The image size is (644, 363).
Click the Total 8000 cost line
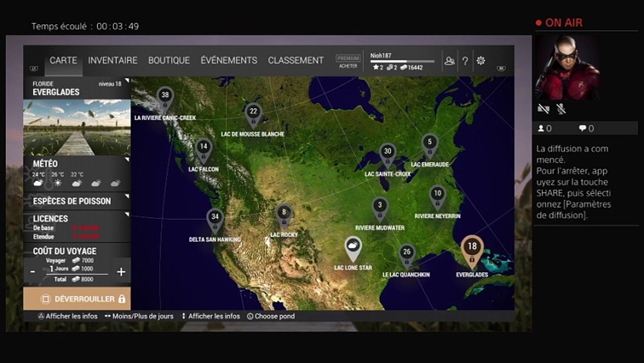pyautogui.click(x=74, y=279)
